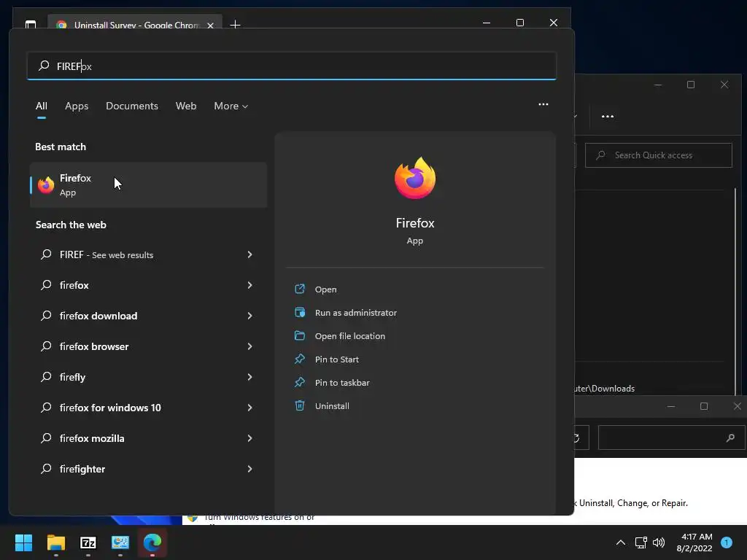
Task: Click the pin icon next to Pin to Start
Action: point(300,359)
